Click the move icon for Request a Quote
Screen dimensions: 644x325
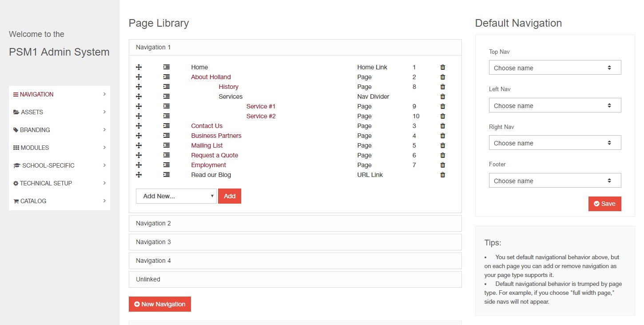[x=139, y=155]
